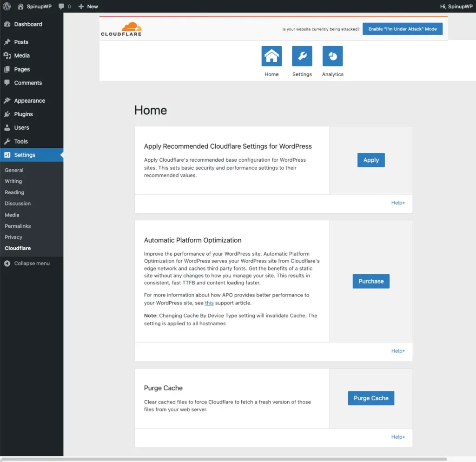The image size is (476, 462).
Task: Expand Help for Recommended Cloudflare Settings
Action: coord(397,203)
